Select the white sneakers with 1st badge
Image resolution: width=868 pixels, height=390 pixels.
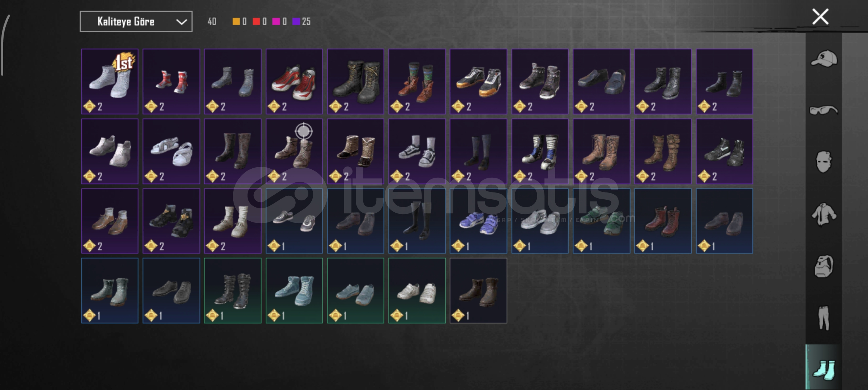tap(110, 82)
